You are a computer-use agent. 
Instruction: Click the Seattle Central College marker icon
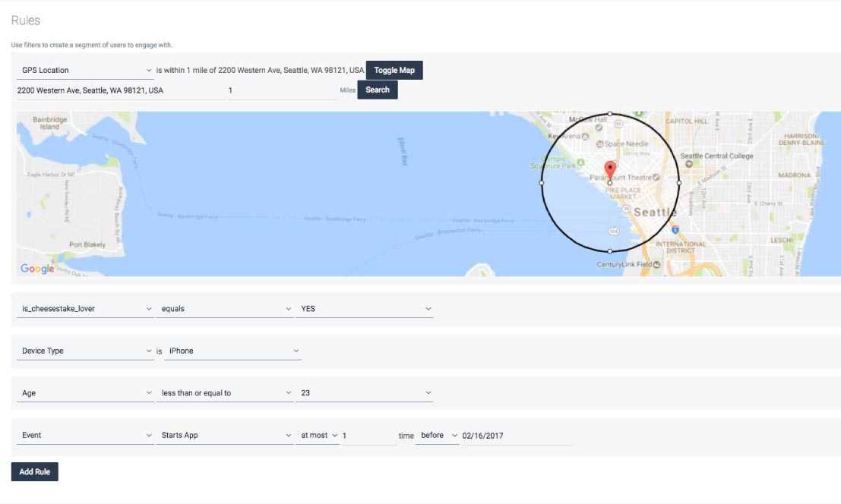pos(688,165)
